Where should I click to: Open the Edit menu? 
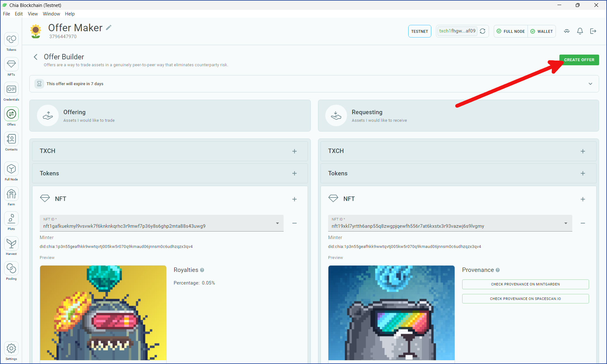pos(19,14)
